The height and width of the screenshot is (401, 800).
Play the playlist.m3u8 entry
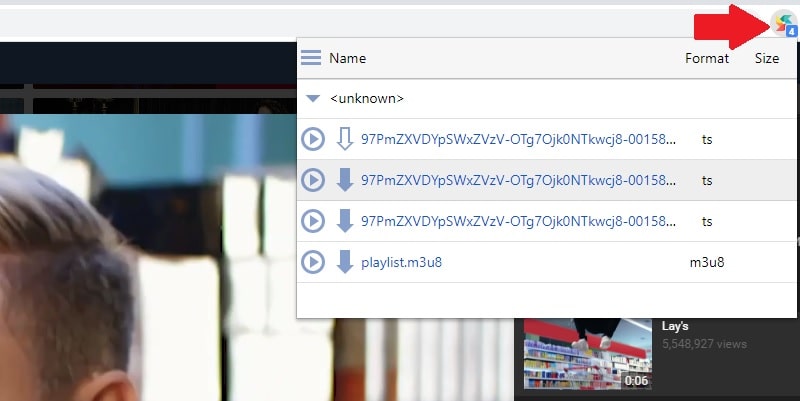[x=313, y=262]
